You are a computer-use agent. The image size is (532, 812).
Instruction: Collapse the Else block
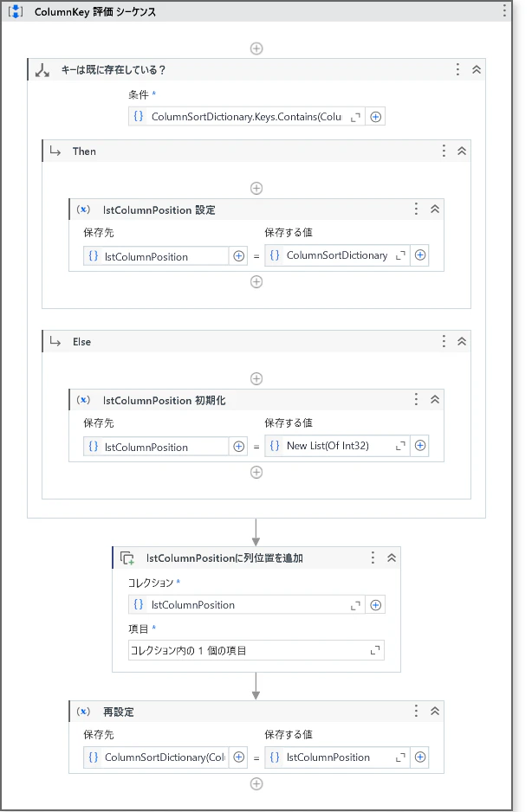coord(462,341)
